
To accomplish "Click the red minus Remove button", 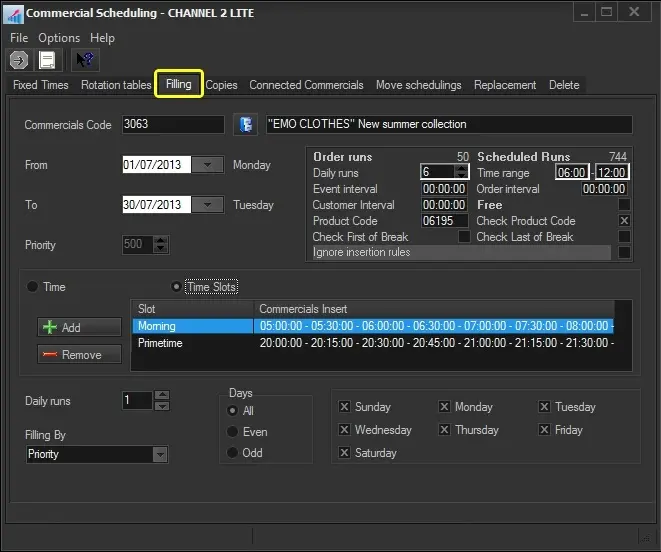I will click(x=79, y=354).
